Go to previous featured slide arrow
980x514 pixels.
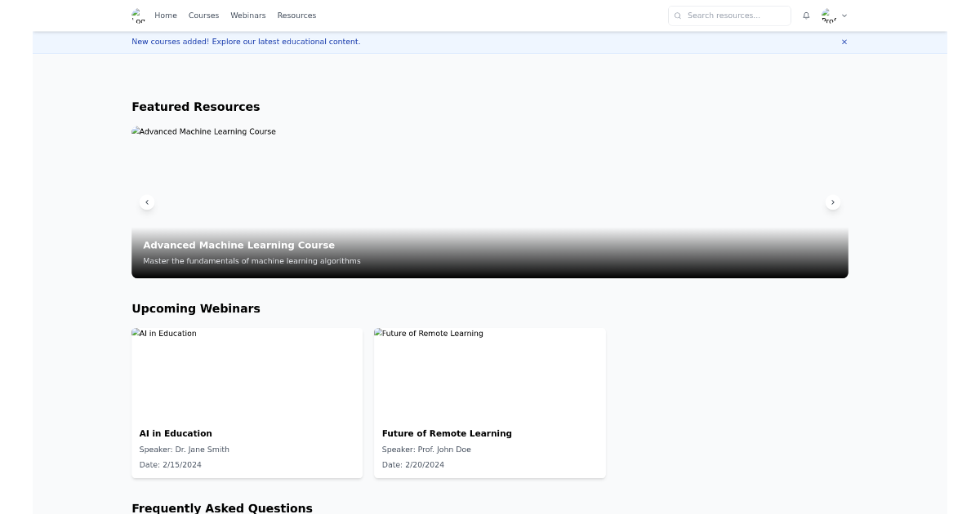pos(147,202)
